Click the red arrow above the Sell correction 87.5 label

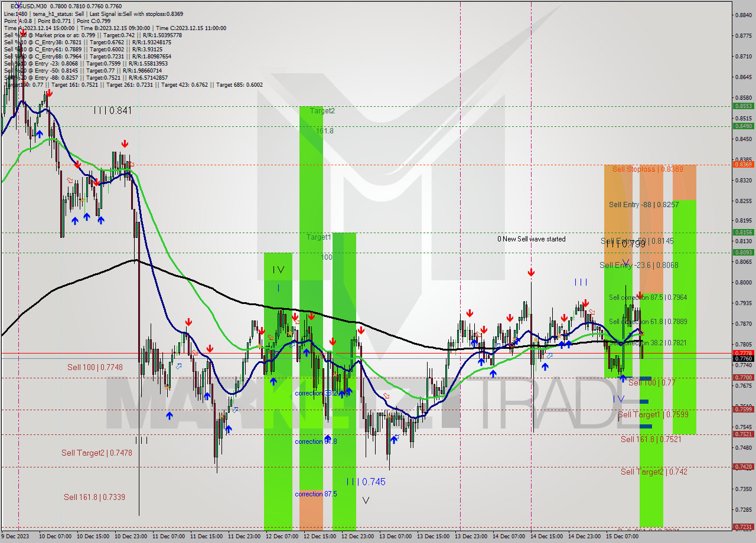click(640, 295)
